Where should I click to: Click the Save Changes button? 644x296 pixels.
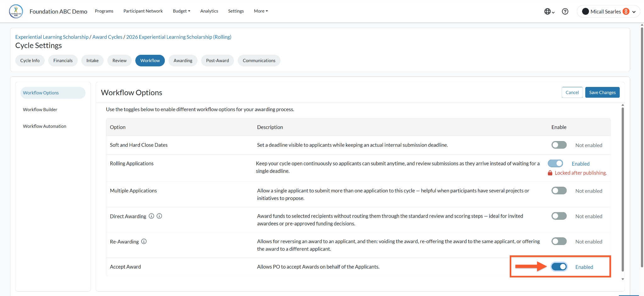tap(602, 92)
